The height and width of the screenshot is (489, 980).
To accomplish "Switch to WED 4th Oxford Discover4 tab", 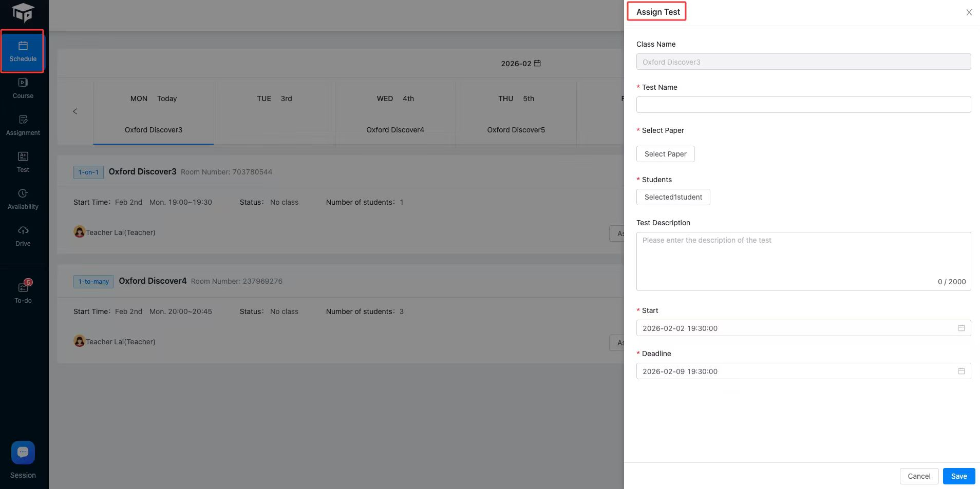I will pyautogui.click(x=395, y=114).
